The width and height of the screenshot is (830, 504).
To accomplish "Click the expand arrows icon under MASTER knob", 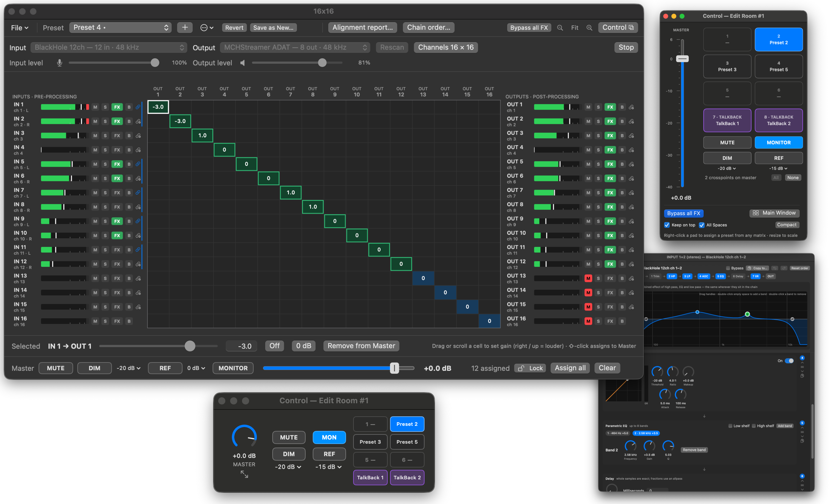I will [x=244, y=475].
